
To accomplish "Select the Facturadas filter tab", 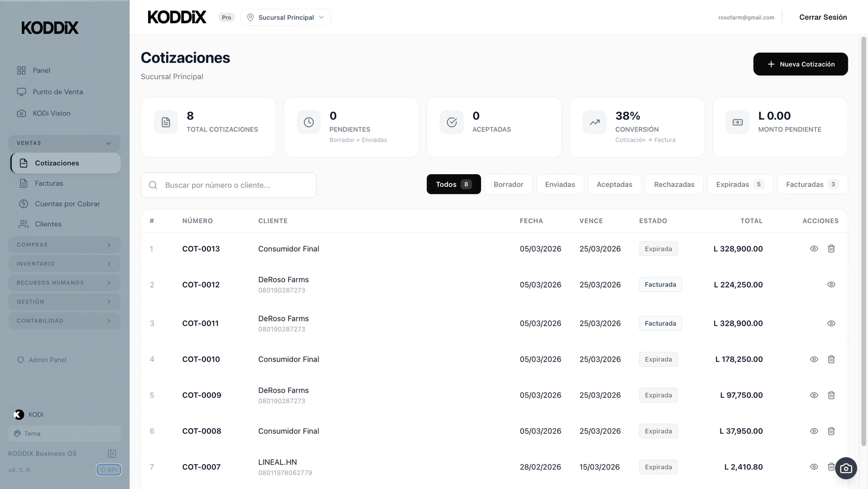I will [812, 185].
